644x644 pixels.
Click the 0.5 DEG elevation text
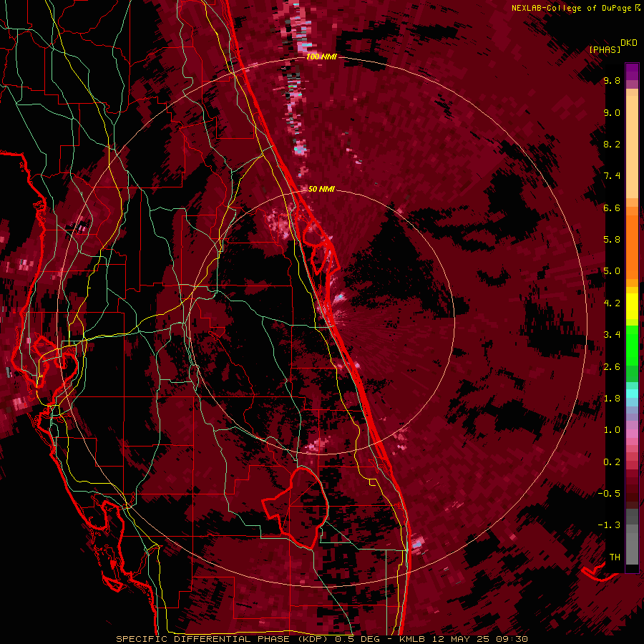[357, 639]
